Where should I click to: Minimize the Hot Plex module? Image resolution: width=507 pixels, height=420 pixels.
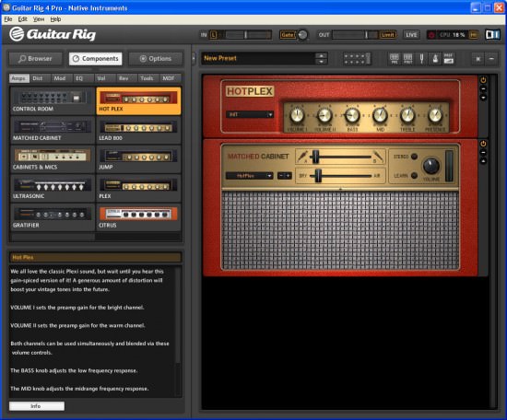tap(483, 88)
